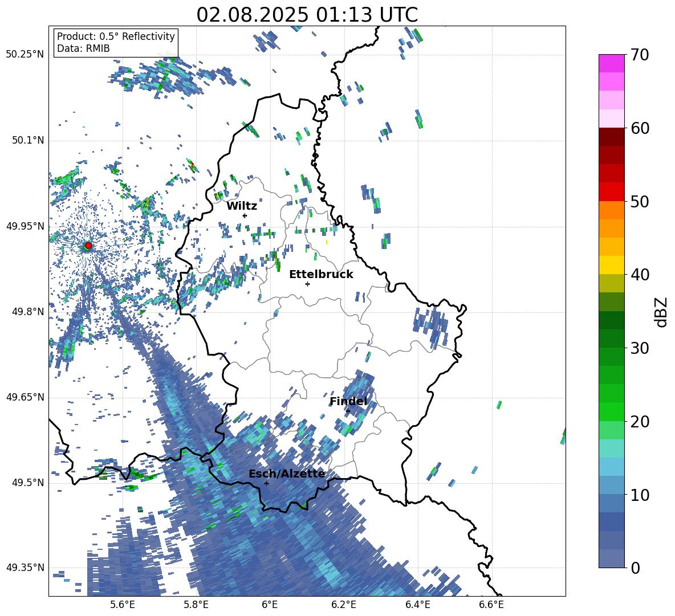Click the Esch/Alzette city label

(x=287, y=474)
